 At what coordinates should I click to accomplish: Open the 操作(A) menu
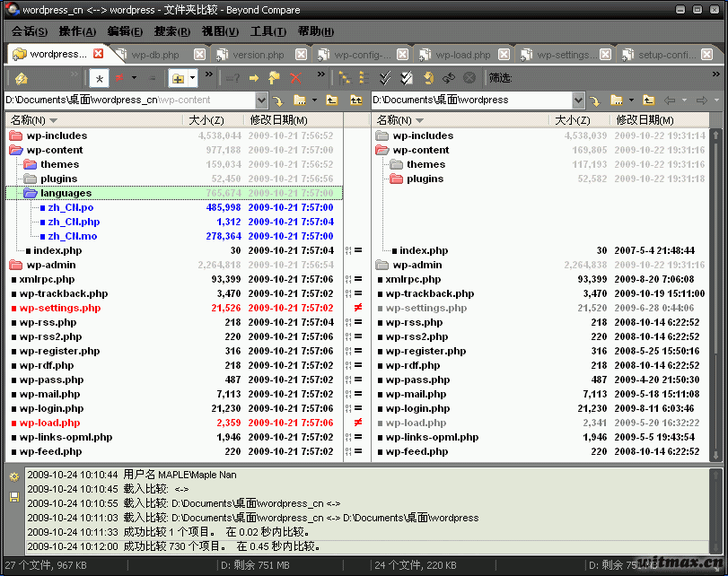point(77,31)
